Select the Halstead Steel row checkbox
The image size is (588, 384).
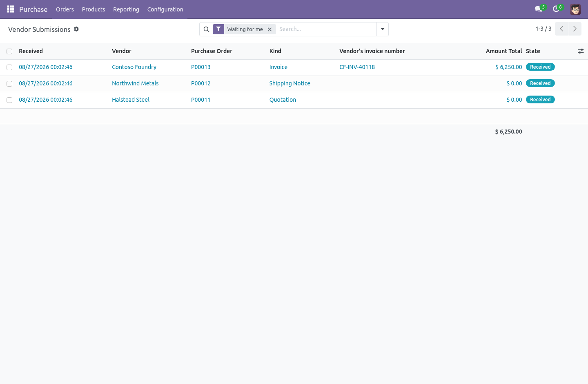point(9,100)
